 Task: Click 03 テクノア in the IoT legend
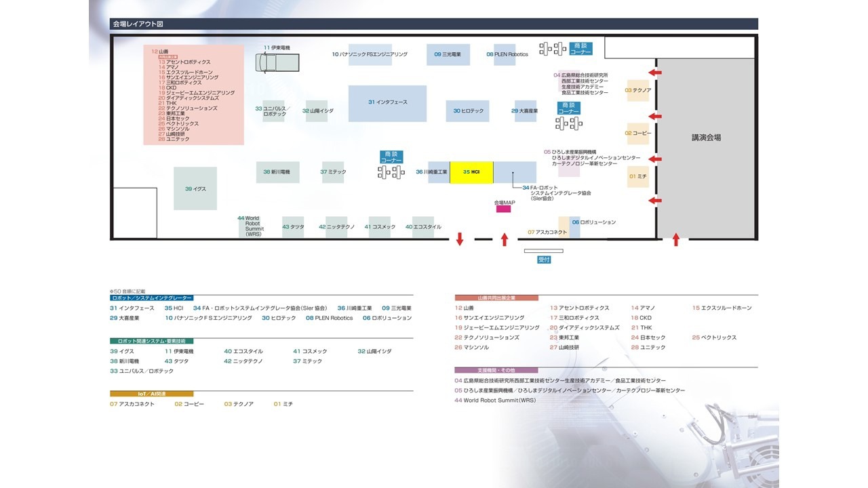(239, 404)
